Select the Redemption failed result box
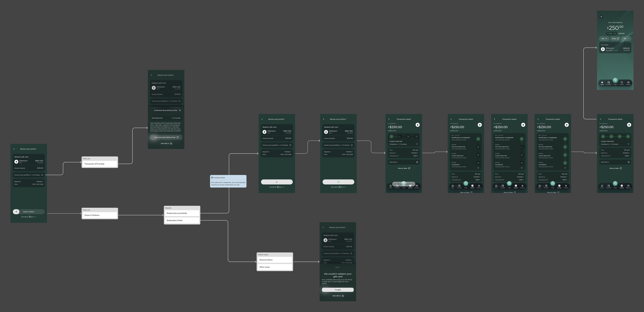The height and width of the screenshot is (312, 644). point(182,220)
